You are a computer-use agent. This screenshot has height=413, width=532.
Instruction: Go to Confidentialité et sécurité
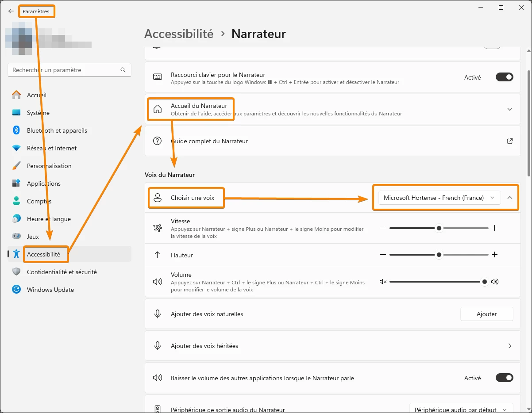coord(62,272)
